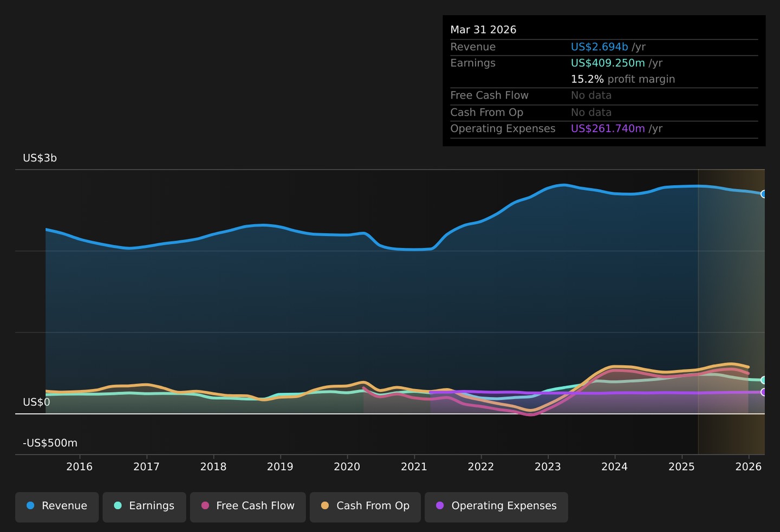Click the Earnings tooltip row label
This screenshot has height=532, width=780.
[473, 63]
